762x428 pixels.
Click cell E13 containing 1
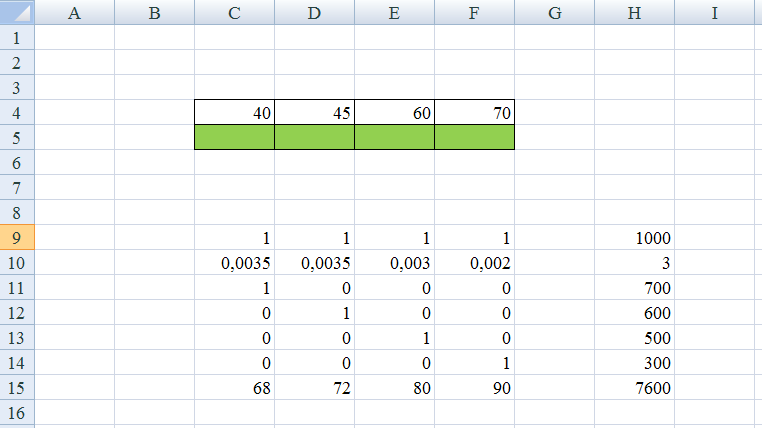[394, 338]
